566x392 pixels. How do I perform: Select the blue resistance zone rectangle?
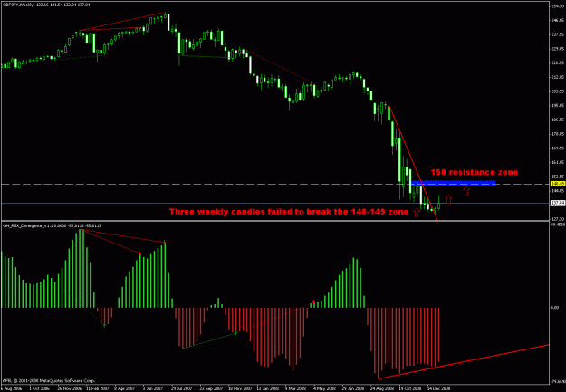coord(454,183)
